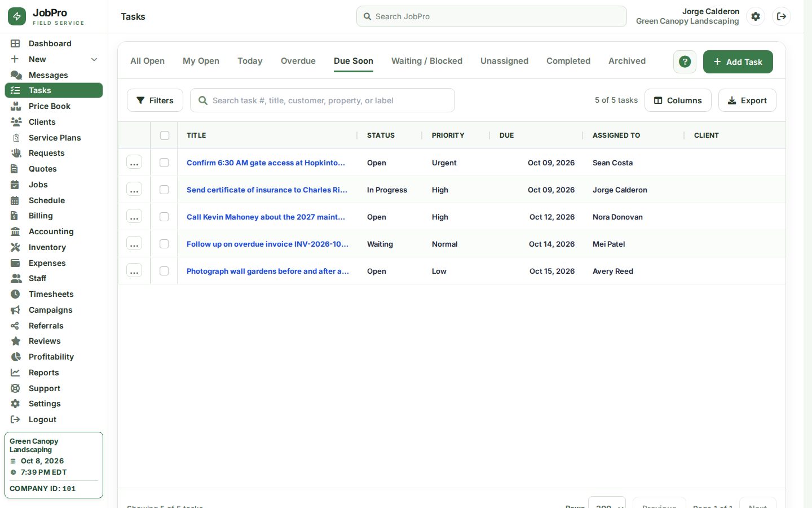Export the task list
The width and height of the screenshot is (812, 508).
[747, 100]
